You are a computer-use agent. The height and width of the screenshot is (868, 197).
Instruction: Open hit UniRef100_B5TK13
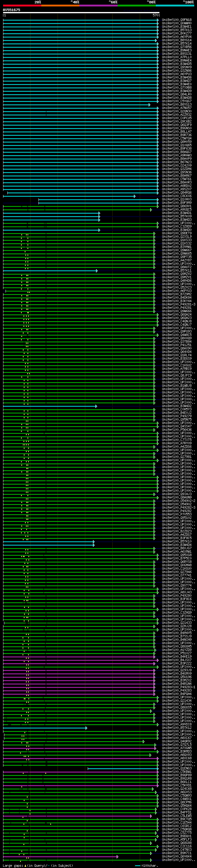[176, 30]
